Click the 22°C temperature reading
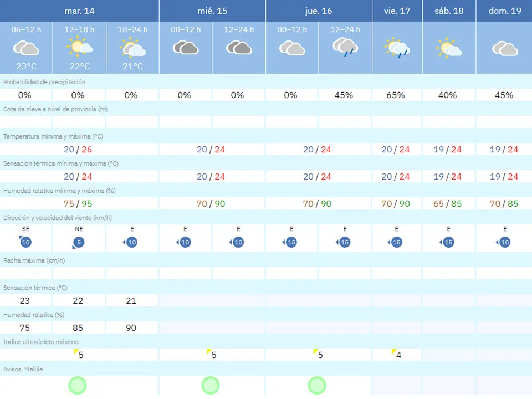This screenshot has width=532, height=399. point(79,66)
